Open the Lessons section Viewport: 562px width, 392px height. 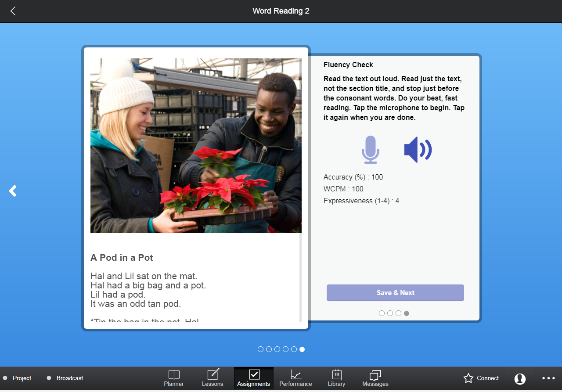click(x=213, y=378)
